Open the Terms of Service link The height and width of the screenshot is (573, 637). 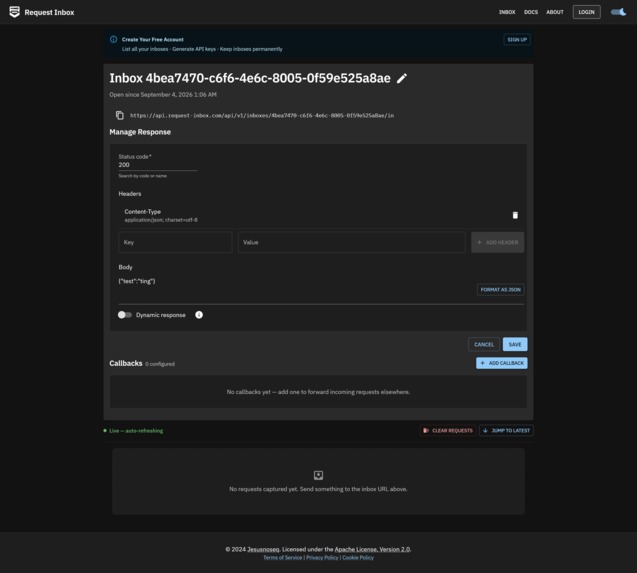tap(282, 558)
